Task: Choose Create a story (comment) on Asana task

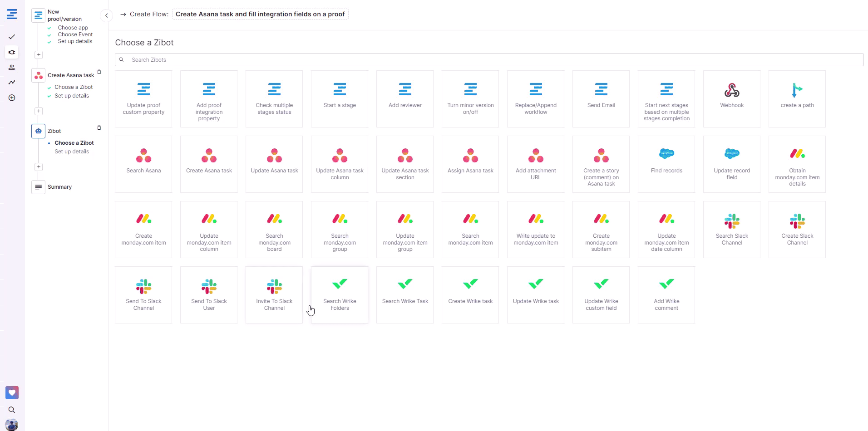Action: 601,164
